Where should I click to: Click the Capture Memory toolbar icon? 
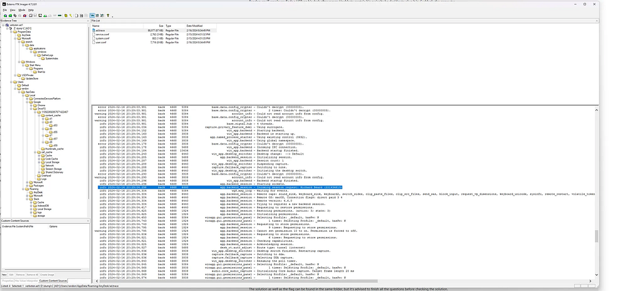(x=60, y=16)
